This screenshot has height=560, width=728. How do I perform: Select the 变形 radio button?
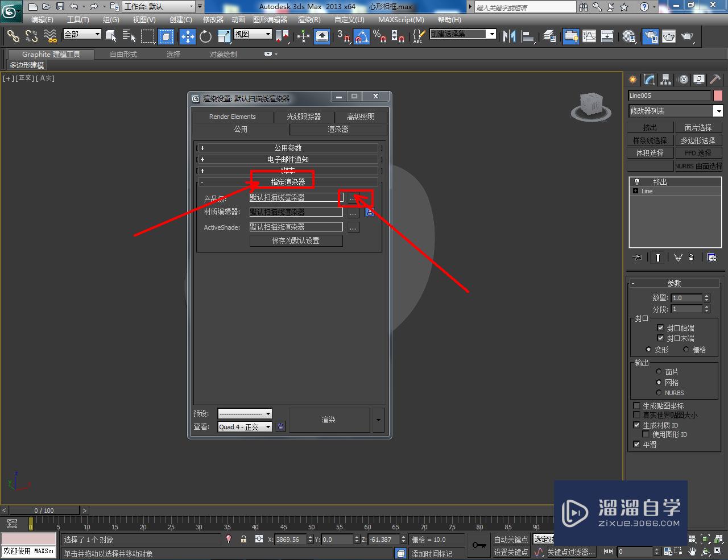[648, 349]
